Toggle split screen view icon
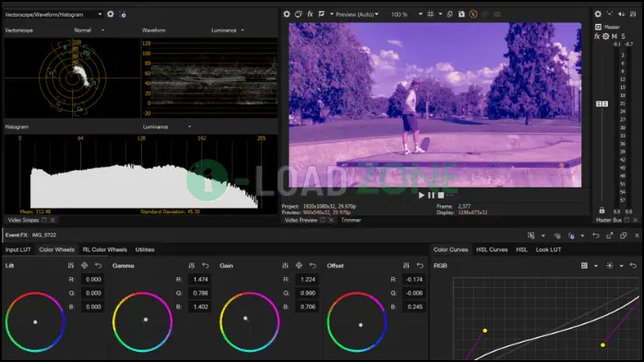Image resolution: width=644 pixels, height=362 pixels. coord(322,14)
